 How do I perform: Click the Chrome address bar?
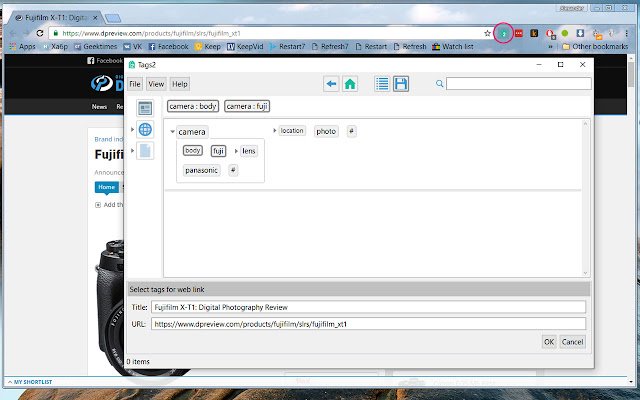point(271,33)
